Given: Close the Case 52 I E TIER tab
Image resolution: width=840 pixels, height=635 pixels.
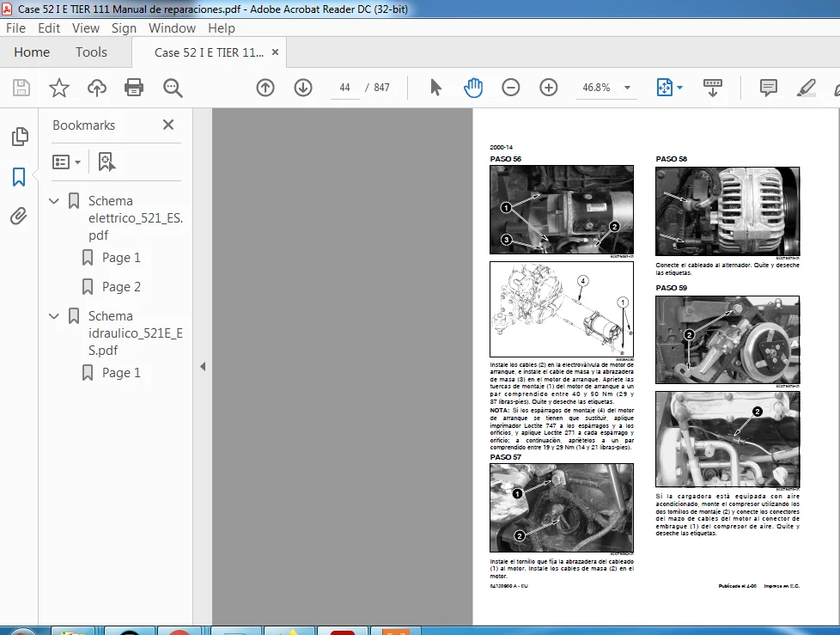Looking at the screenshot, I should click(x=276, y=52).
